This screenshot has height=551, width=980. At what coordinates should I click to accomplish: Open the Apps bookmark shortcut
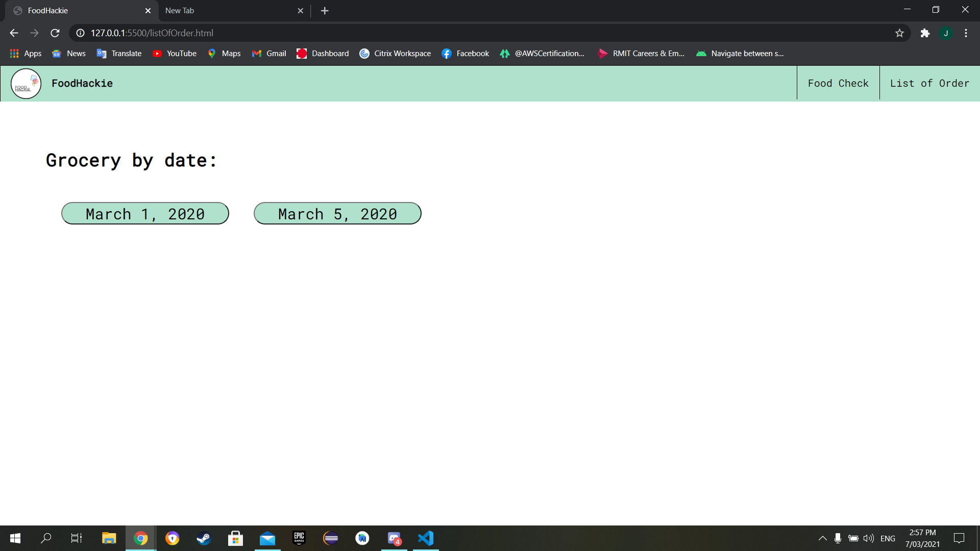[x=26, y=54]
